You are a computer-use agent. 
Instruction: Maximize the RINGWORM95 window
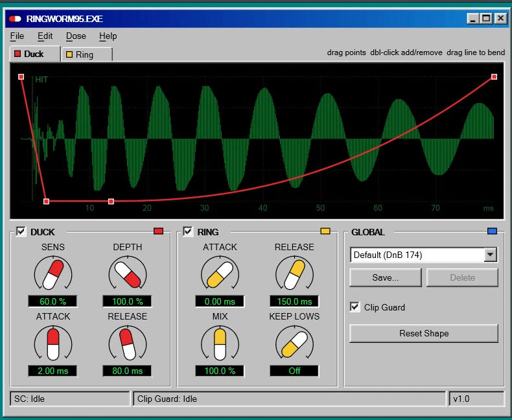coord(486,19)
